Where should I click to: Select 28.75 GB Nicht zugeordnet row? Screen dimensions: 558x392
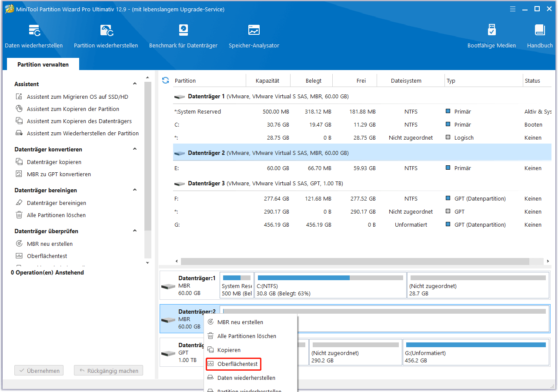point(362,138)
